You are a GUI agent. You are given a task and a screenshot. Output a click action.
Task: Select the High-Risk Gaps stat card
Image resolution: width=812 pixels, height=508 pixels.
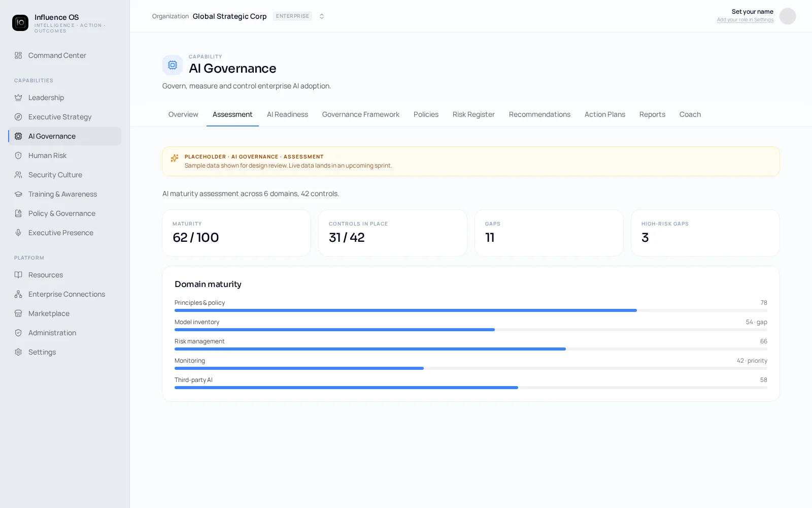(705, 233)
